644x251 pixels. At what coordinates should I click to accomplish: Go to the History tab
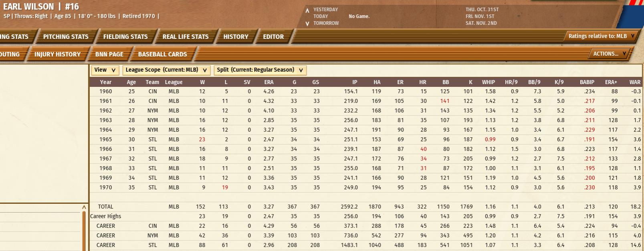coord(236,37)
